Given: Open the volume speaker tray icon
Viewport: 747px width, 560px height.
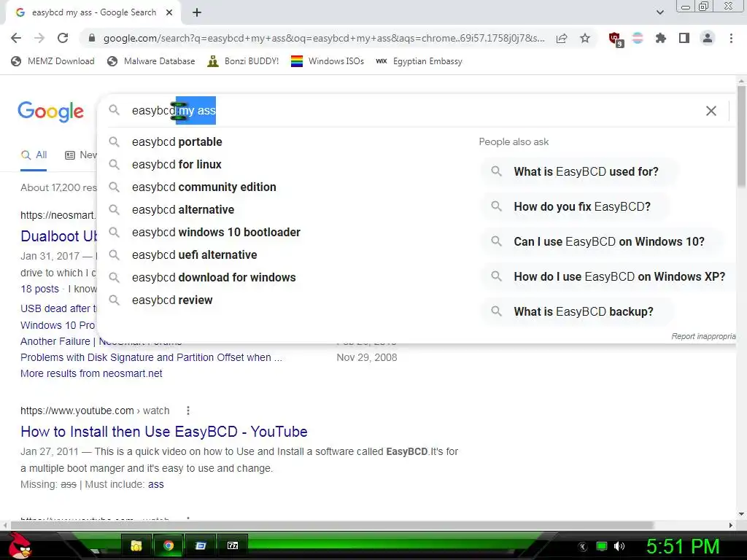Looking at the screenshot, I should tap(619, 546).
